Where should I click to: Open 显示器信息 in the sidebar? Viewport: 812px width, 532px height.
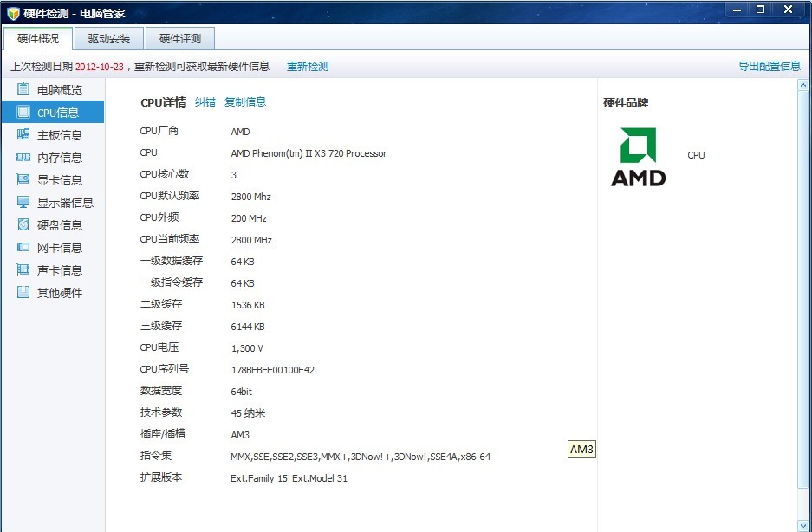pyautogui.click(x=53, y=202)
